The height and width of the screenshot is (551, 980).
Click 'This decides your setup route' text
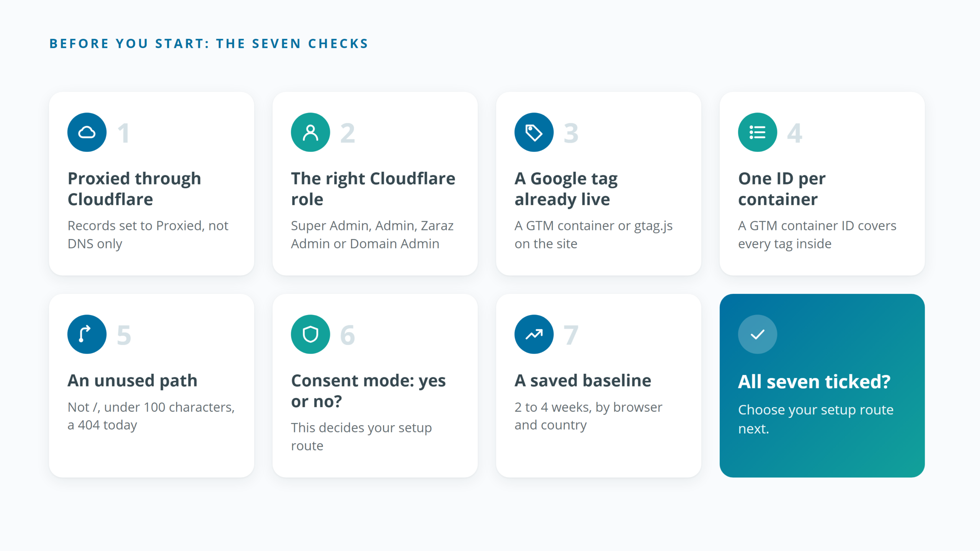361,437
